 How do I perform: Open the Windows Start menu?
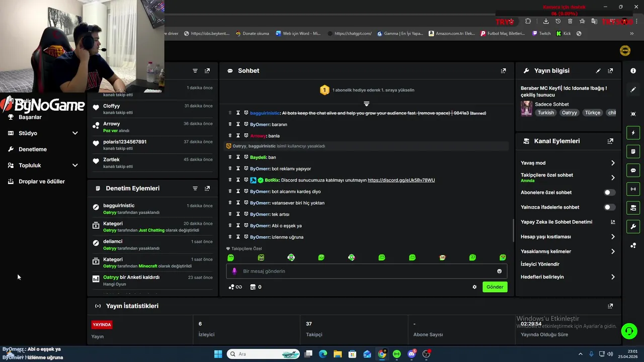click(x=218, y=354)
